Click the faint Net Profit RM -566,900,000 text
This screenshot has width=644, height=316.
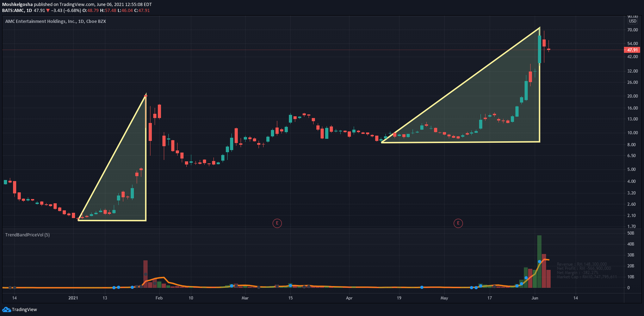(584, 268)
